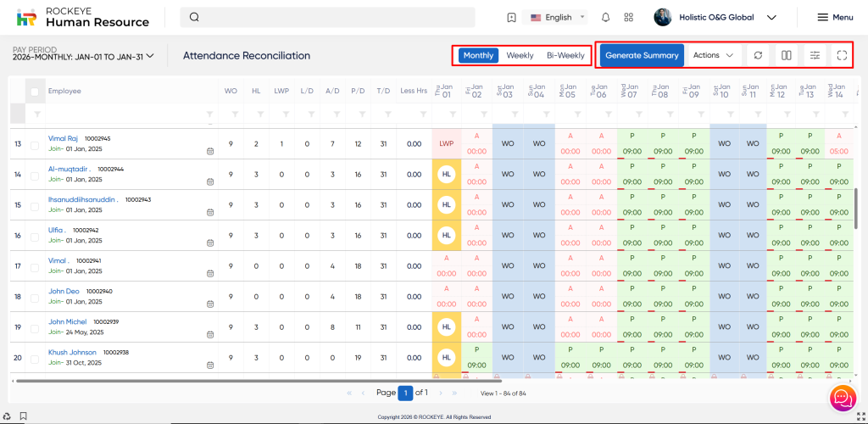
Task: Switch to the Weekly tab
Action: [x=520, y=55]
